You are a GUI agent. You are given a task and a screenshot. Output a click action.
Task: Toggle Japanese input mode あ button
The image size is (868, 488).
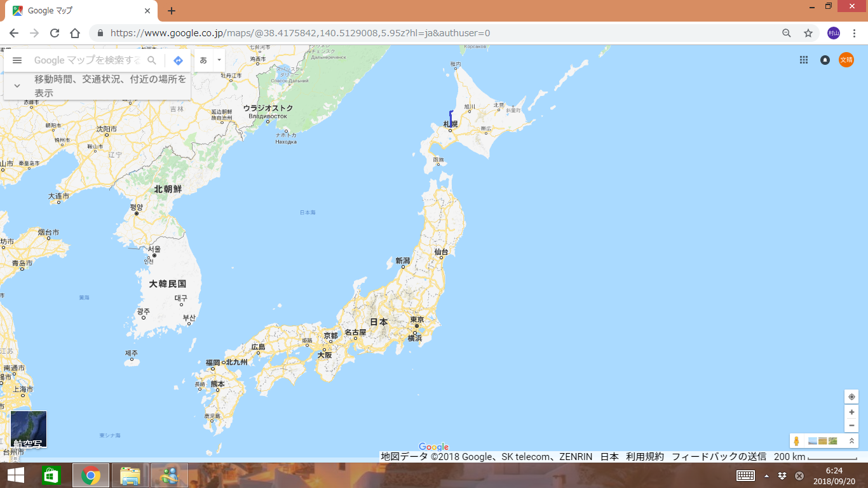203,60
